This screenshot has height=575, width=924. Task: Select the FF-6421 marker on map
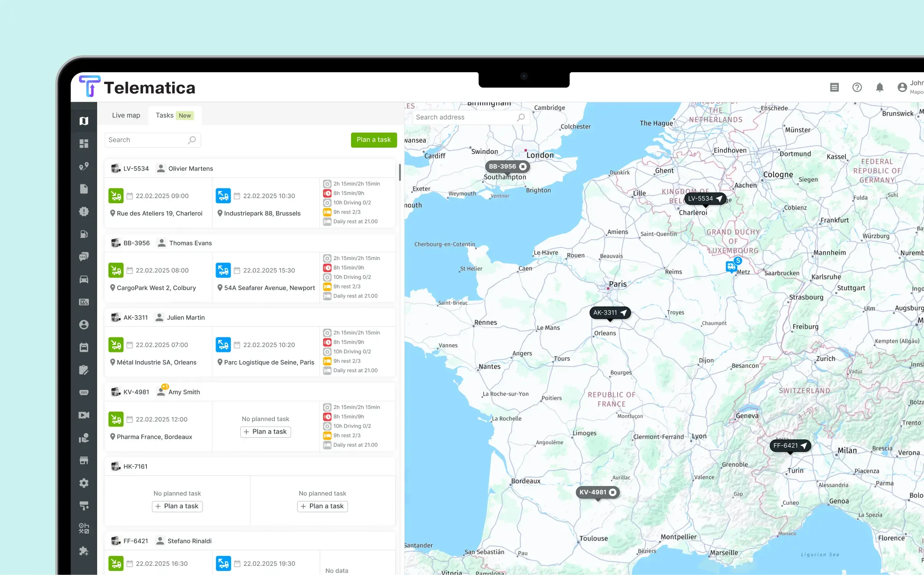pos(790,446)
